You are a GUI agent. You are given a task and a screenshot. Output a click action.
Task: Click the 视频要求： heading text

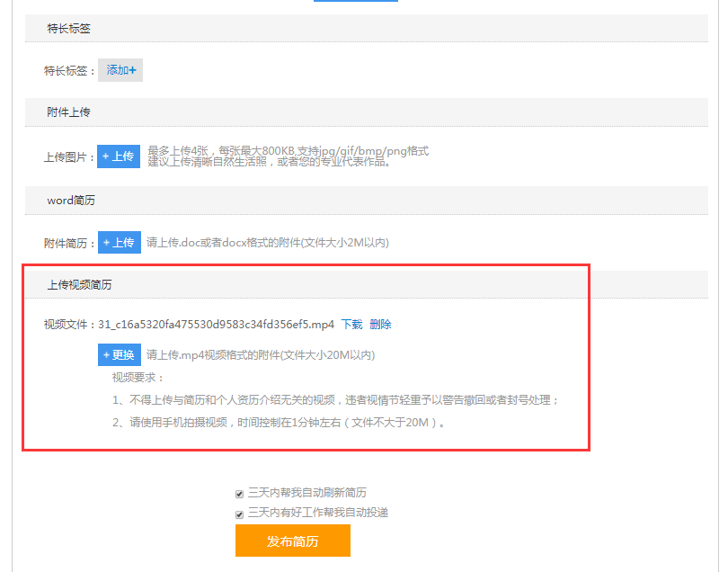[138, 378]
